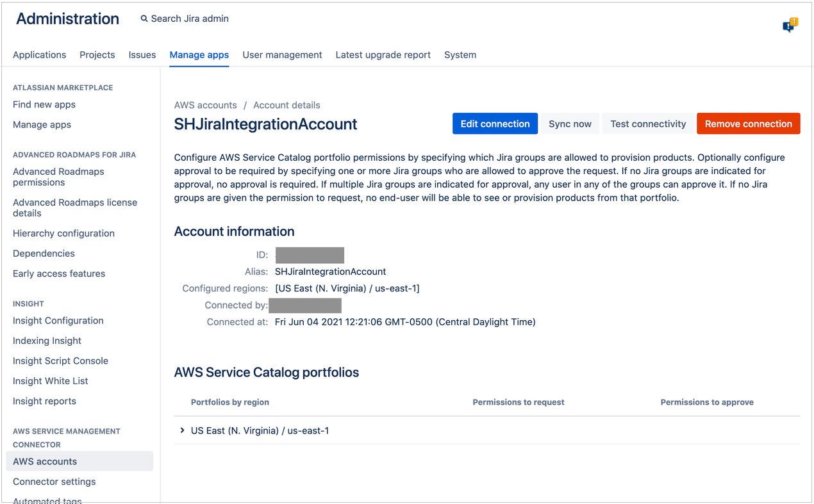
Task: Focus the Search Jira admin field
Action: tap(190, 19)
